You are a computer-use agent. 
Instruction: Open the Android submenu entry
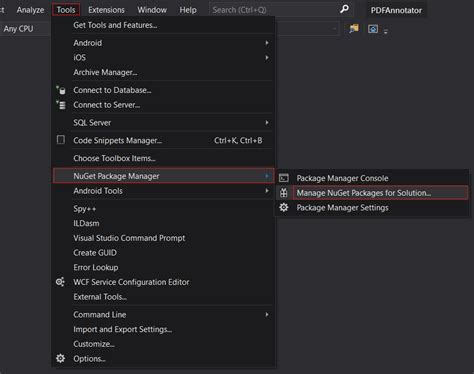[163, 43]
